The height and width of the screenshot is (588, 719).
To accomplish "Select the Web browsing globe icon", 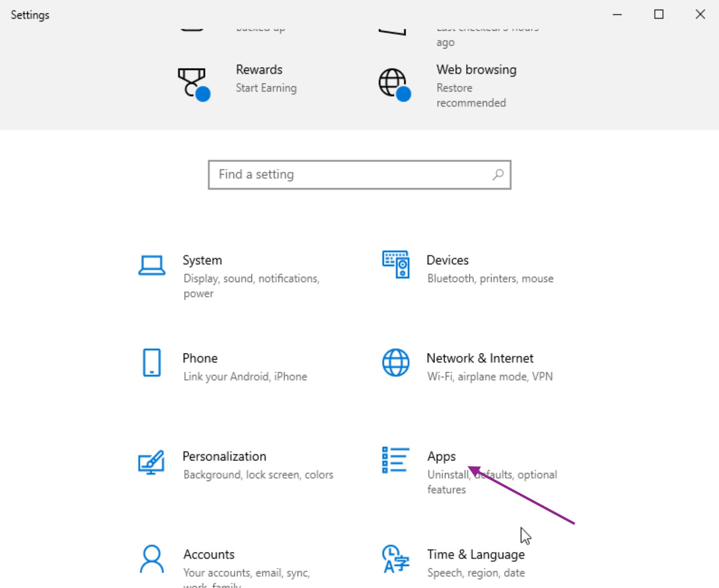I will (x=395, y=84).
